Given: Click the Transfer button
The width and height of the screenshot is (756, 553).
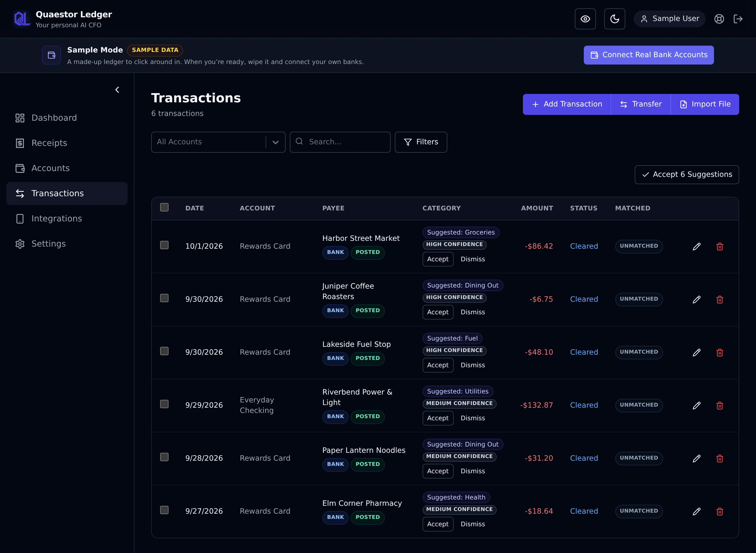Looking at the screenshot, I should click(x=641, y=104).
